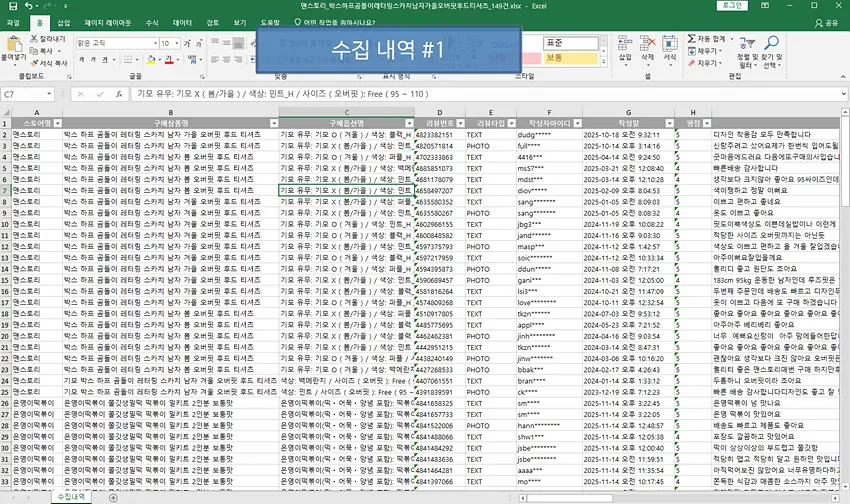Image resolution: width=850 pixels, height=504 pixels.
Task: Decrease font size with the smaller 가 icon
Action: [x=199, y=43]
